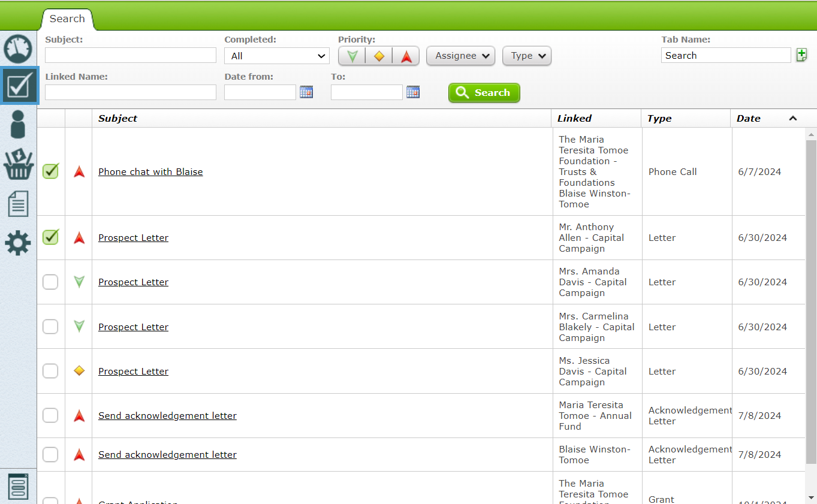Filter by medium priority yellow diamond

tap(379, 56)
